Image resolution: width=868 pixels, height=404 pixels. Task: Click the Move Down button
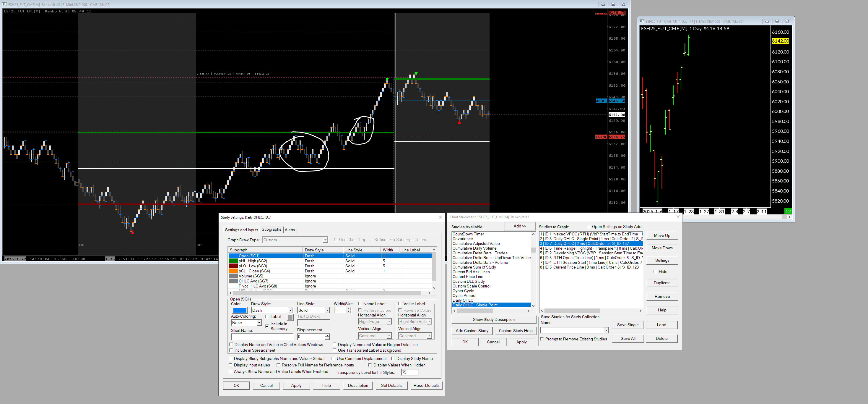click(x=662, y=248)
